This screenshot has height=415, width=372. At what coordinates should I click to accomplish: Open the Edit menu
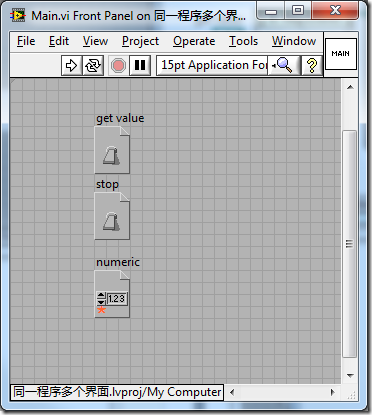(59, 41)
